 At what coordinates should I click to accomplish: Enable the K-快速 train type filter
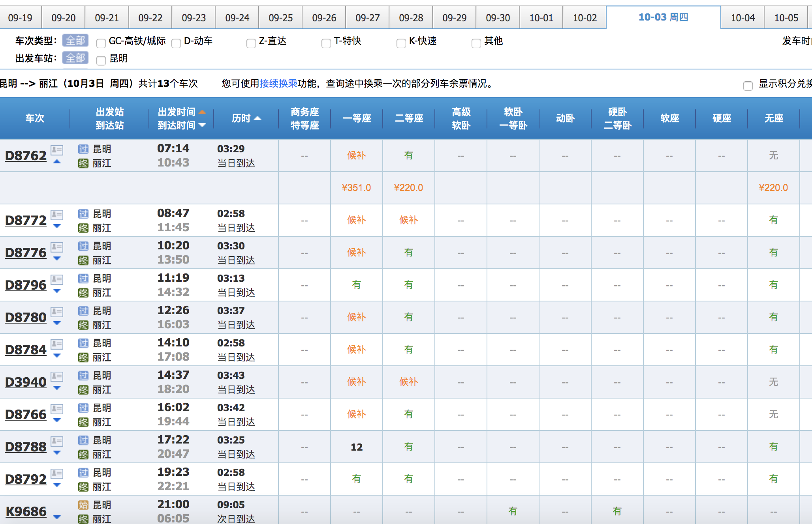(401, 43)
